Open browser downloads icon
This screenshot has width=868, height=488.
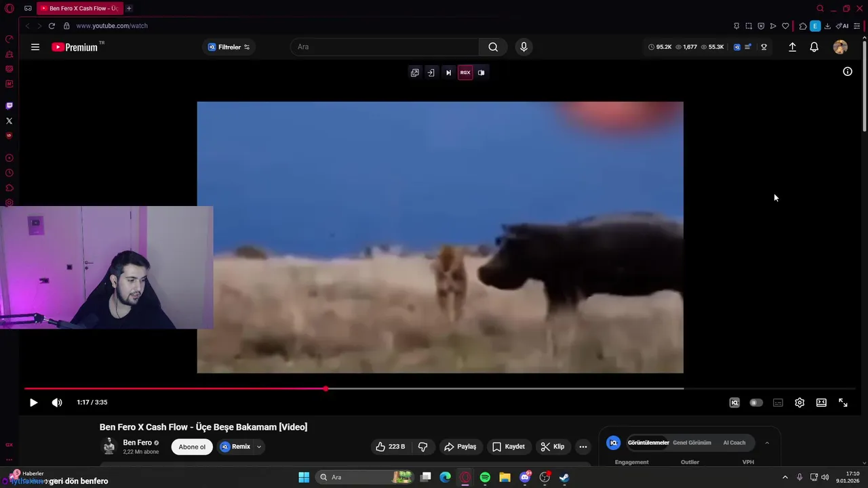tap(827, 26)
